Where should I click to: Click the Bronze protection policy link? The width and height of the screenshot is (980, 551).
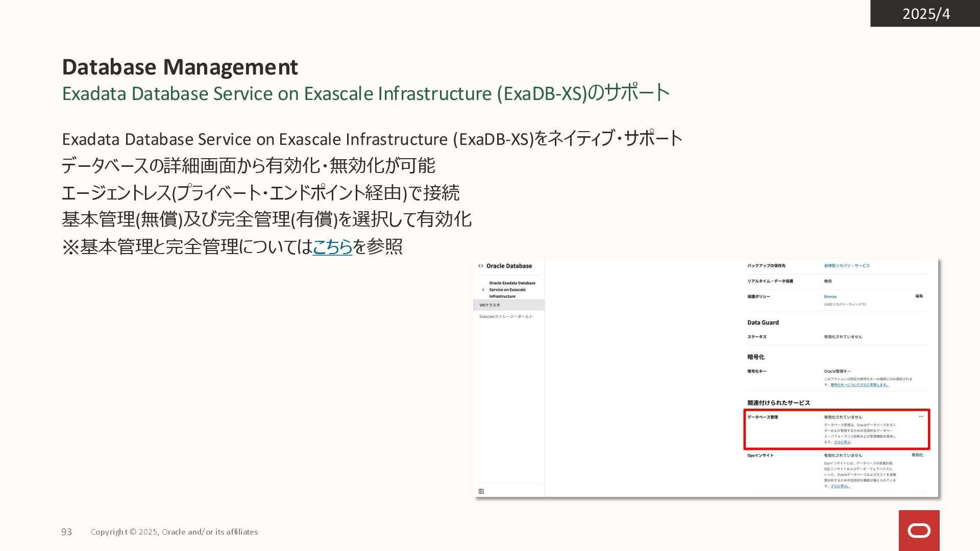point(830,296)
